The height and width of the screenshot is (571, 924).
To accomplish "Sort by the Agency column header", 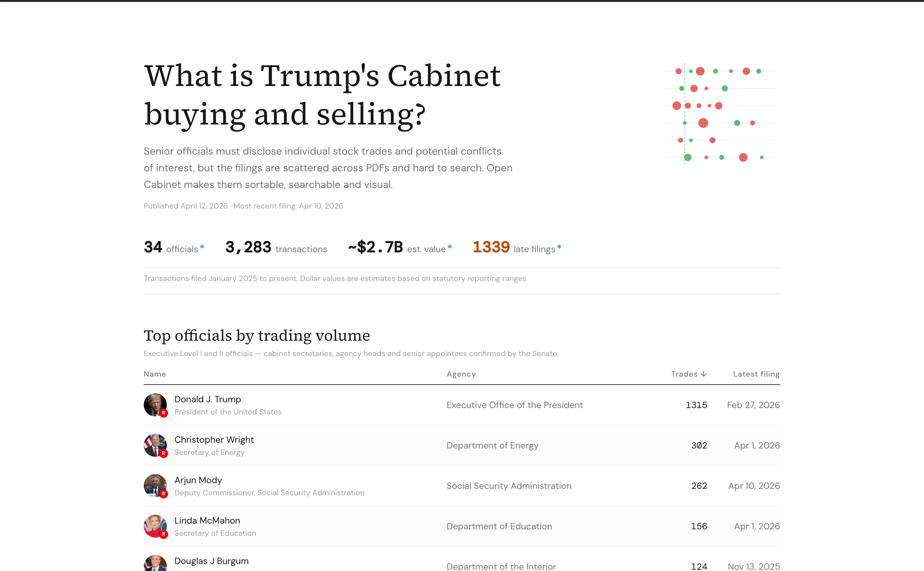I will [x=461, y=374].
